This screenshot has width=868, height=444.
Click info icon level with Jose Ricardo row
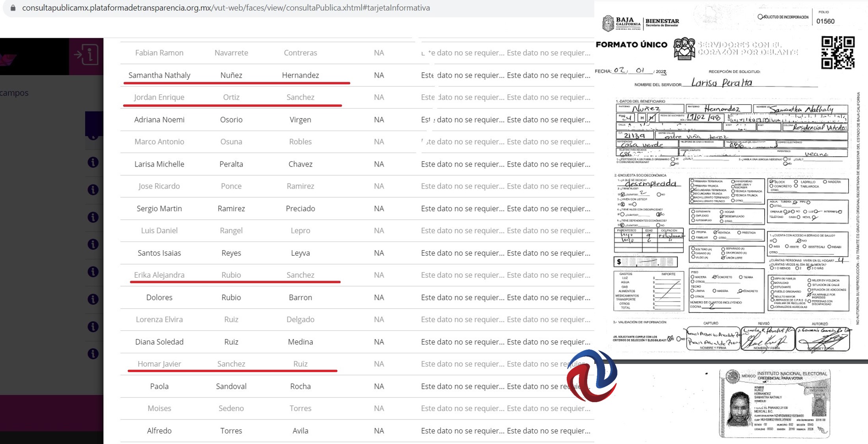[93, 189]
